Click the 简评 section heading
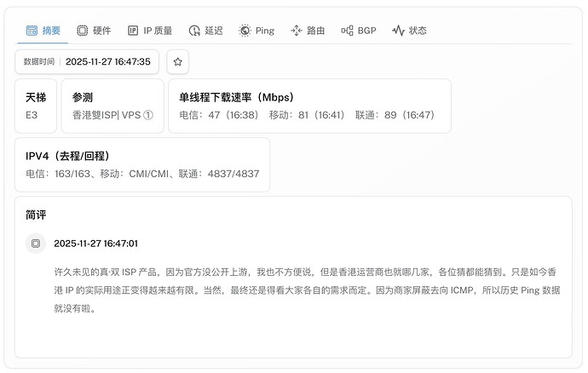Image resolution: width=588 pixels, height=373 pixels. point(36,215)
